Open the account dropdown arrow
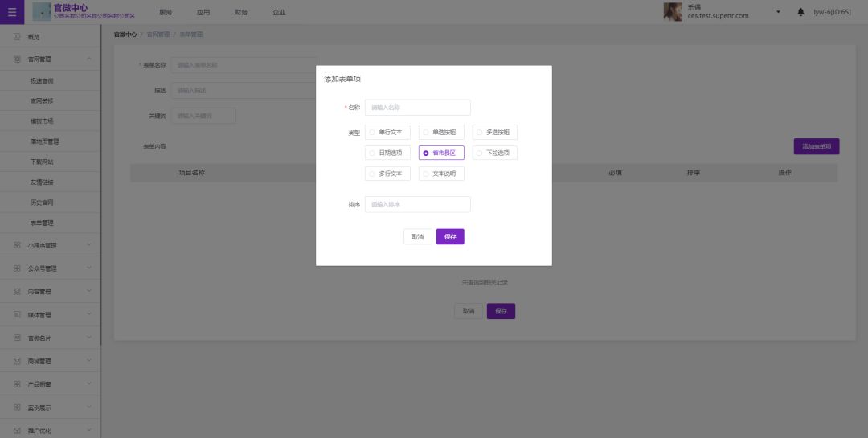 coord(778,13)
